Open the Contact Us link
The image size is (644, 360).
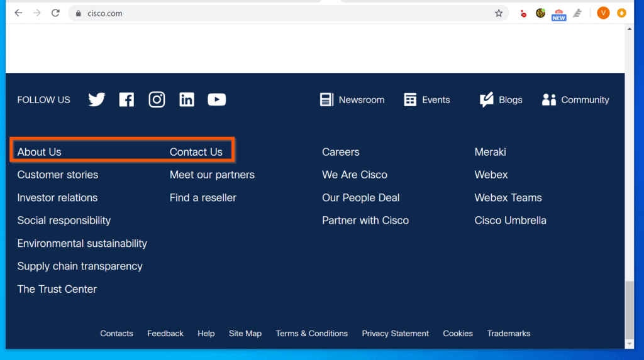point(196,152)
